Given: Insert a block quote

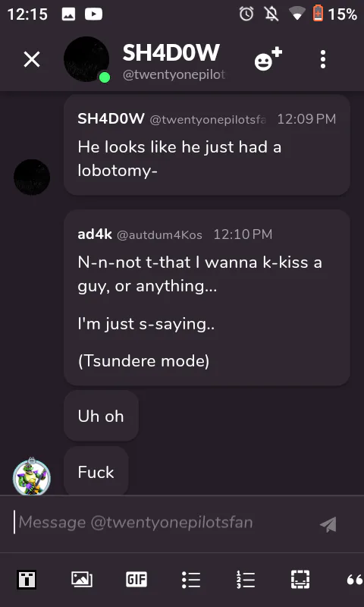Looking at the screenshot, I should click(355, 580).
